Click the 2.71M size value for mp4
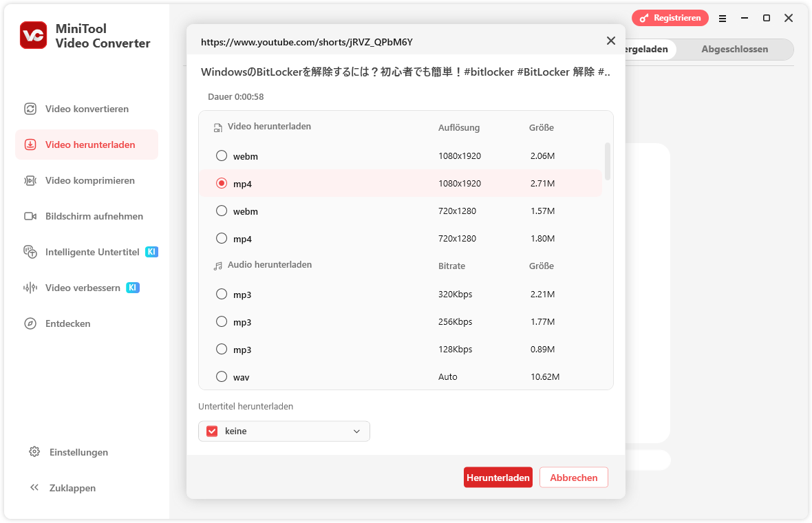This screenshot has height=523, width=812. tap(542, 183)
